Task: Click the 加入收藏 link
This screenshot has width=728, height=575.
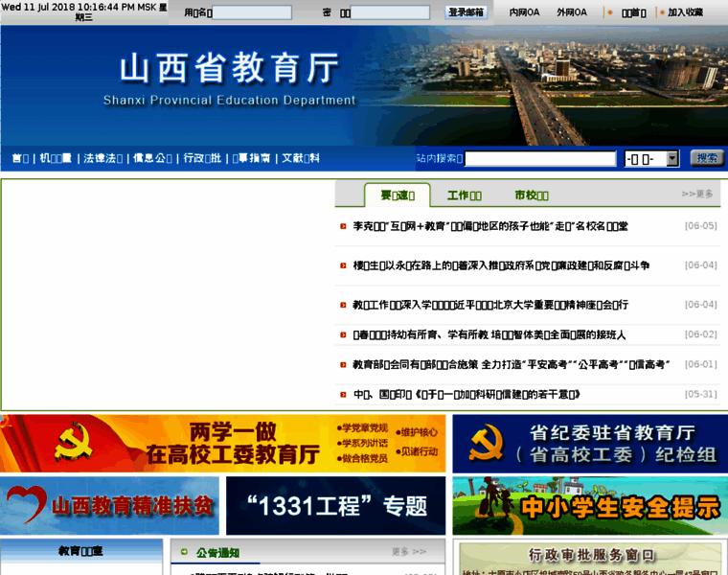Action: pos(685,12)
